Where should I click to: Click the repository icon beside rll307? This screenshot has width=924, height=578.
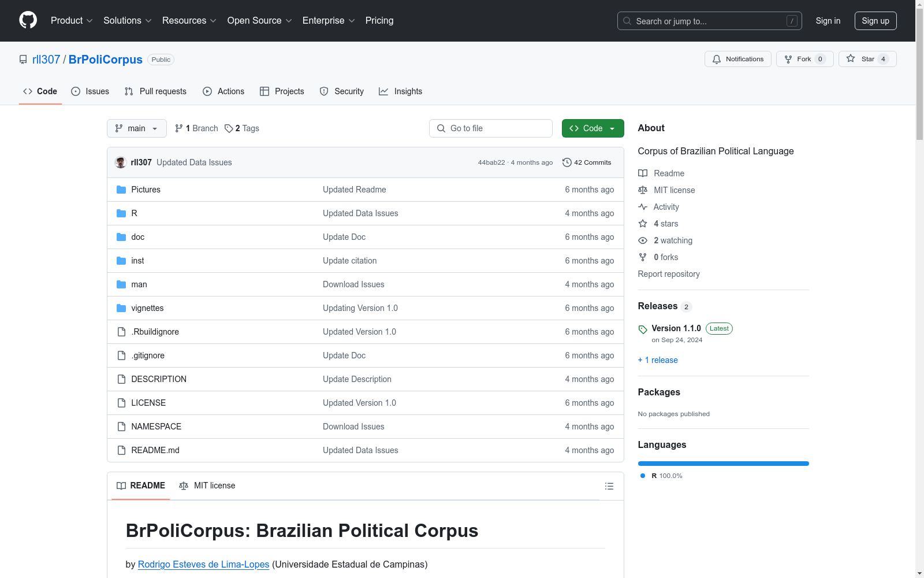[23, 60]
